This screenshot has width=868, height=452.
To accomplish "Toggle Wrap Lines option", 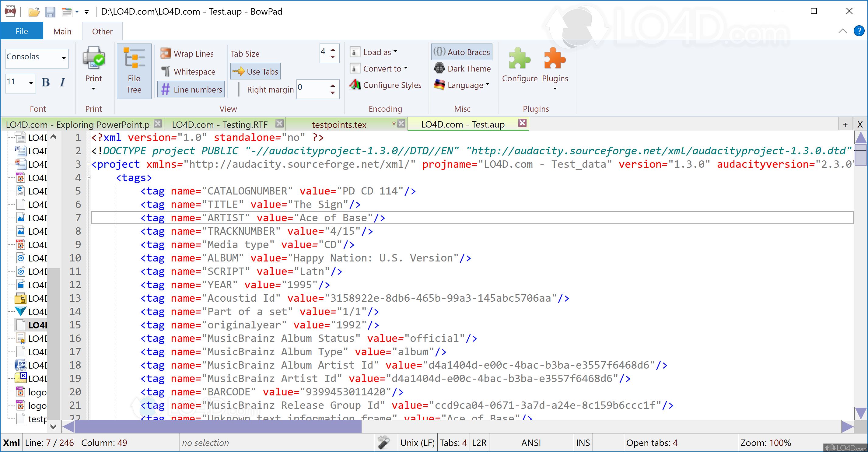I will coord(187,54).
